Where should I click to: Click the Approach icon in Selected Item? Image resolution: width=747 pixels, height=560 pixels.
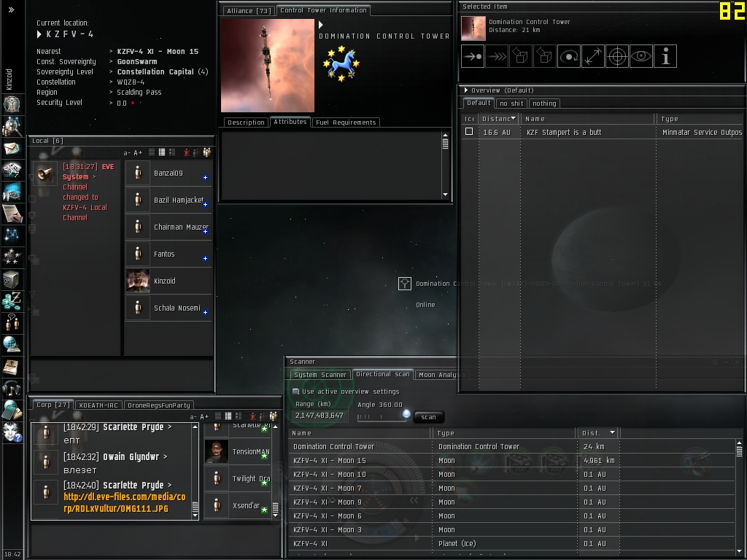click(473, 57)
